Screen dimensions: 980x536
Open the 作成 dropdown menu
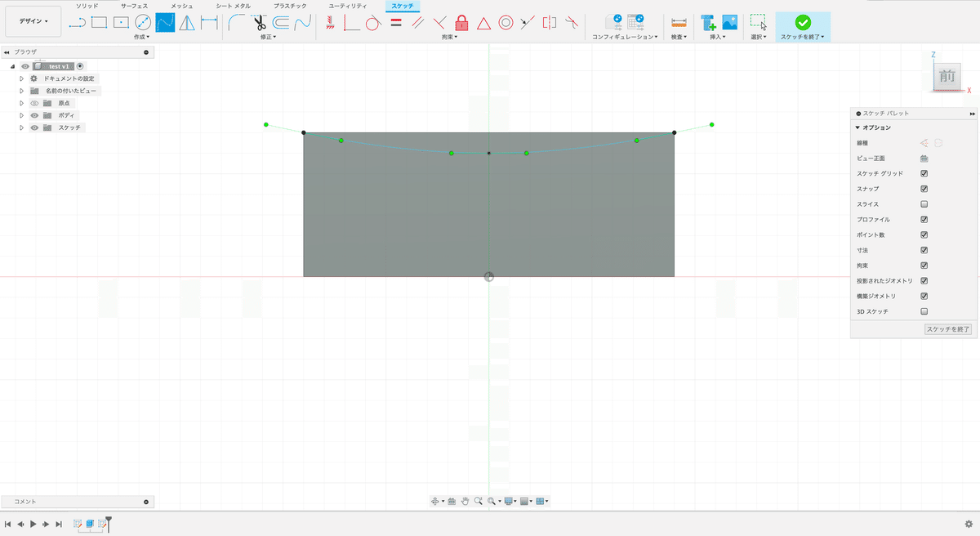[141, 37]
